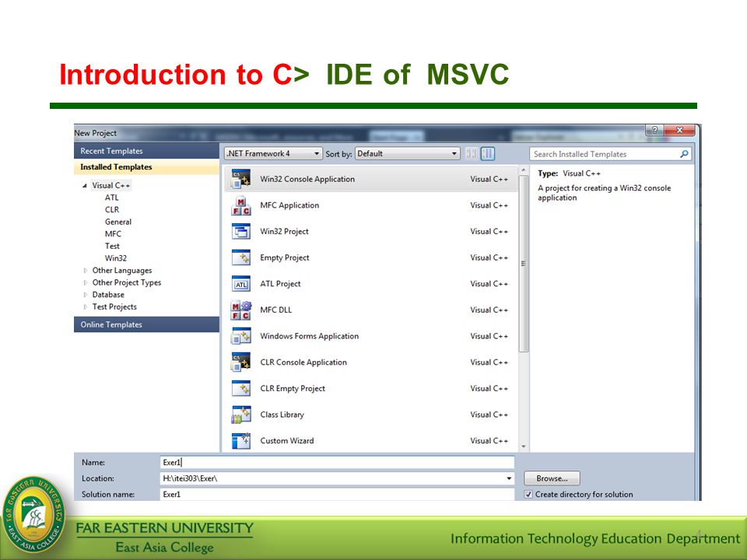Switch to medium icons view
The width and height of the screenshot is (747, 560).
click(487, 154)
